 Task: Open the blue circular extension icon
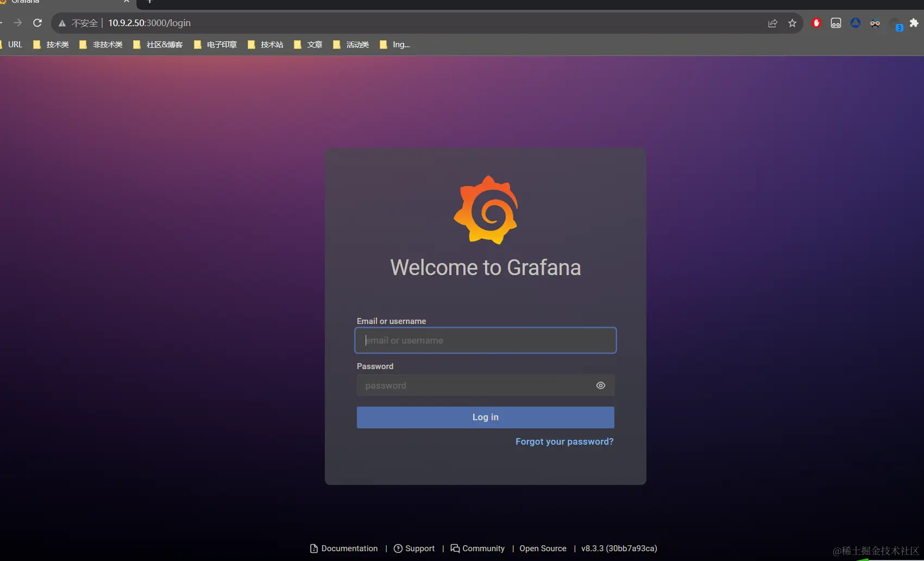[856, 23]
